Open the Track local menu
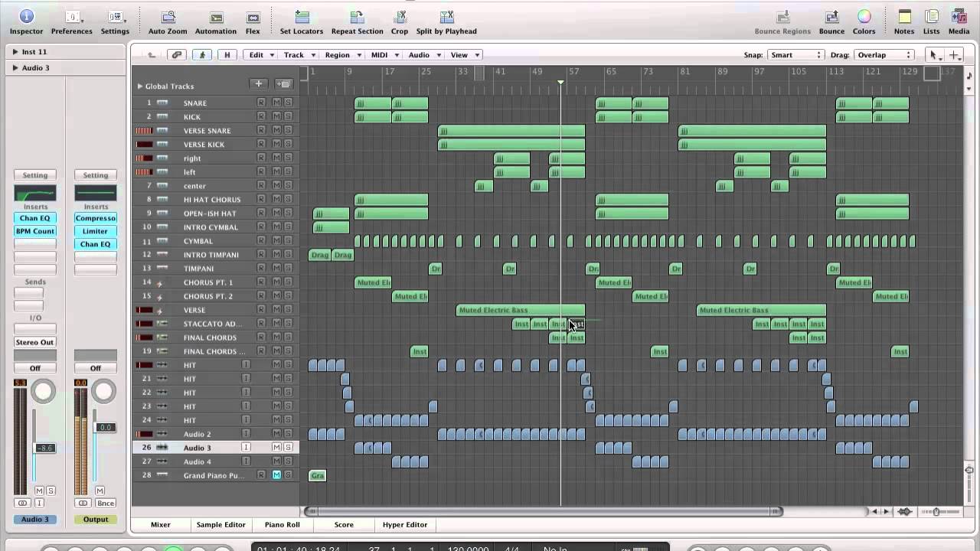The image size is (980, 551). point(297,55)
